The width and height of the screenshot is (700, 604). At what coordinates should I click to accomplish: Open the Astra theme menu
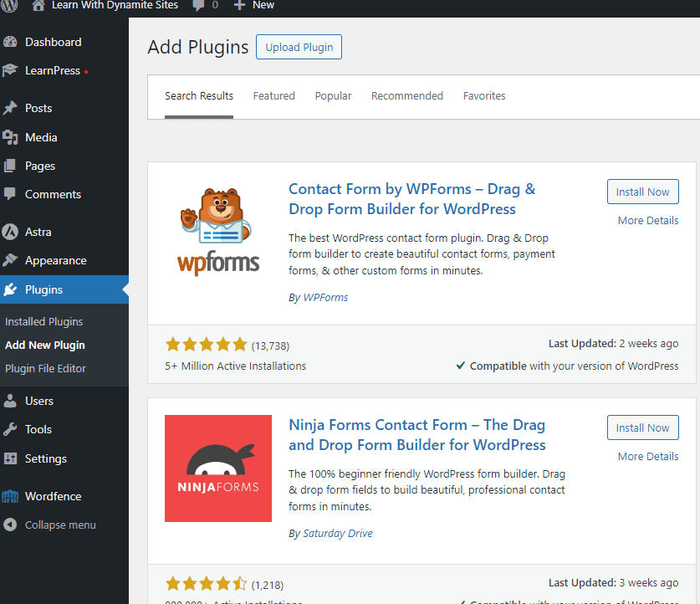[x=38, y=232]
